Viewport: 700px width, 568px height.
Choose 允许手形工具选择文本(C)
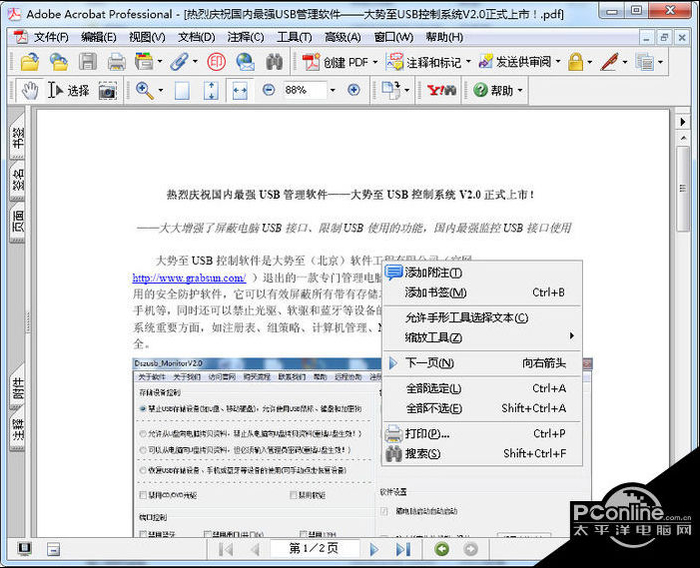[x=482, y=317]
